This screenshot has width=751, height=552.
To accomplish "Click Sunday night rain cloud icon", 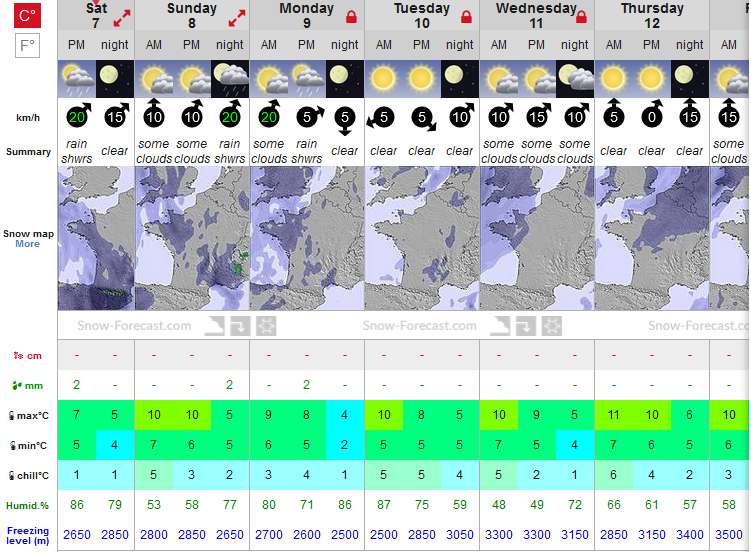I will point(230,79).
